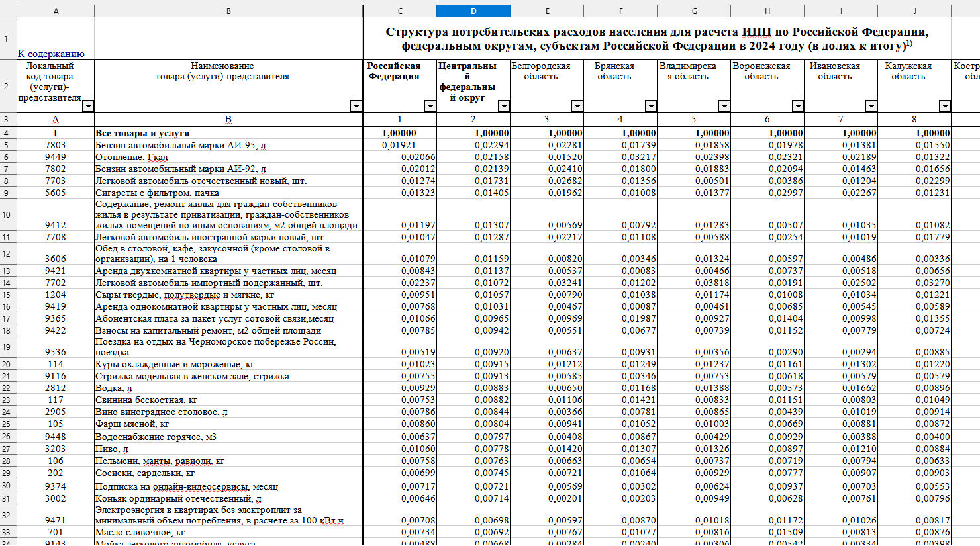Open filter dropdown for Ивановская область column
The width and height of the screenshot is (980, 546).
coord(871,106)
